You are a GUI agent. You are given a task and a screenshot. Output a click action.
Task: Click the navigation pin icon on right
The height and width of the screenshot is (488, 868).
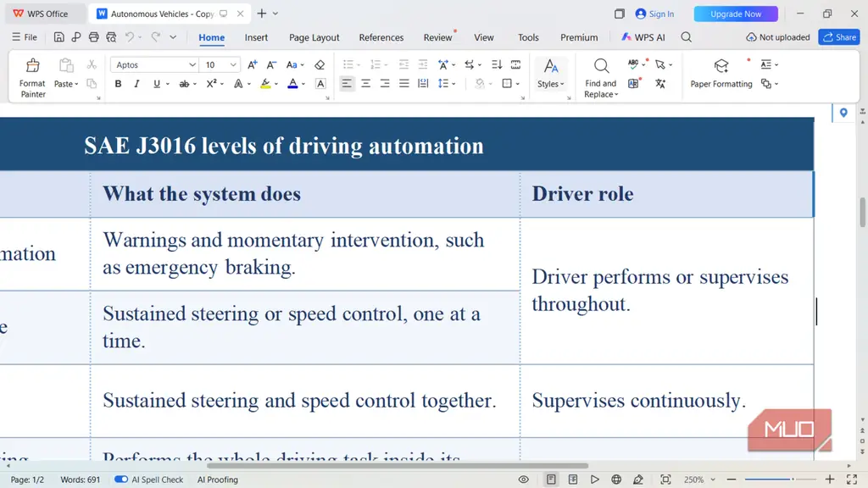[x=843, y=113]
